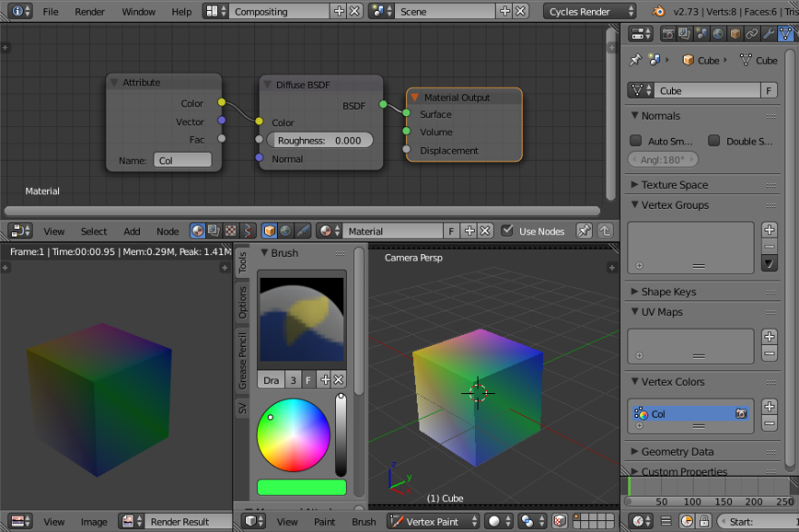
Task: Add a new screen layout next to Compositing
Action: coord(339,11)
